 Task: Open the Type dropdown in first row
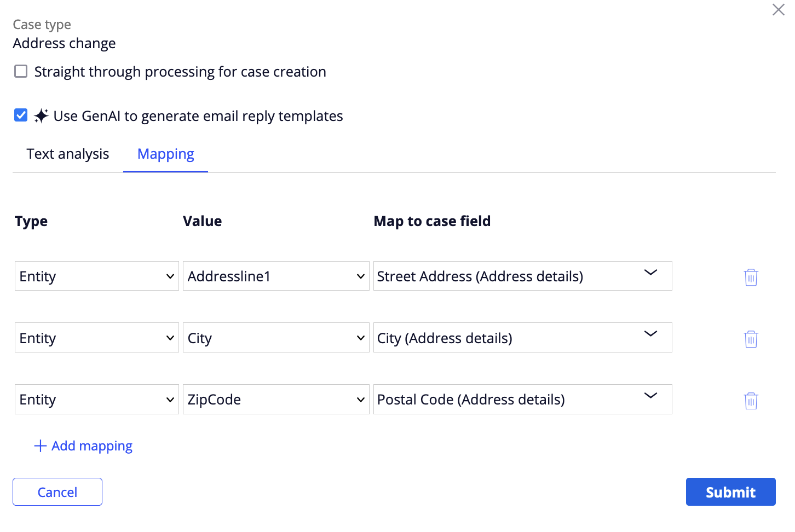(x=97, y=276)
